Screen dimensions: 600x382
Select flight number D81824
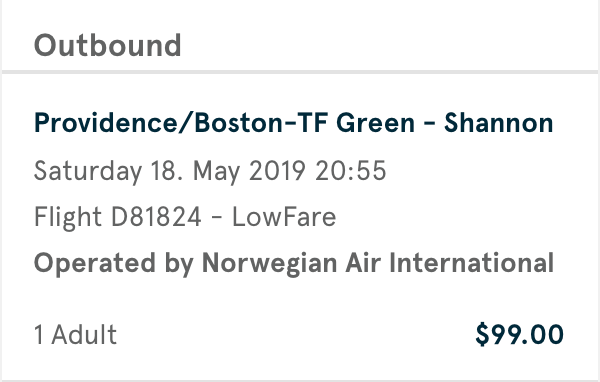(156, 217)
